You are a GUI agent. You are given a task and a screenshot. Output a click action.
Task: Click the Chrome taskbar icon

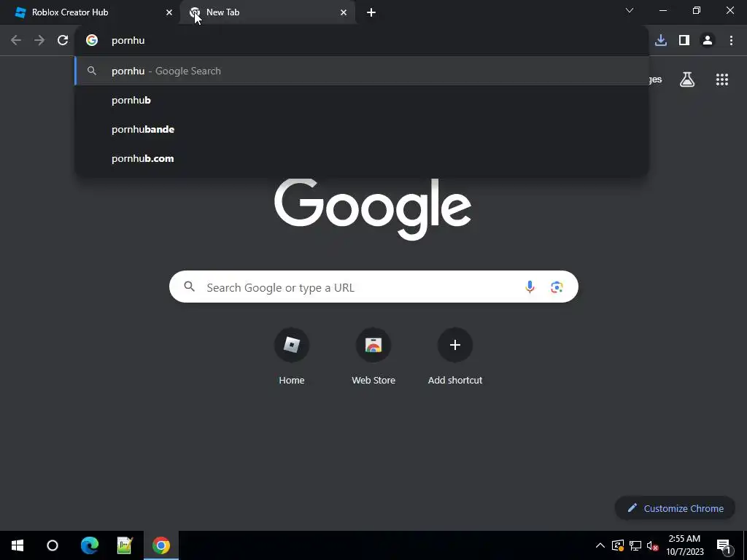161,545
